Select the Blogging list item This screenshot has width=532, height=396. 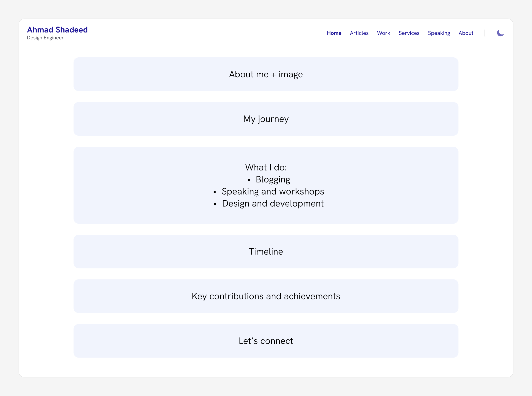coord(273,180)
